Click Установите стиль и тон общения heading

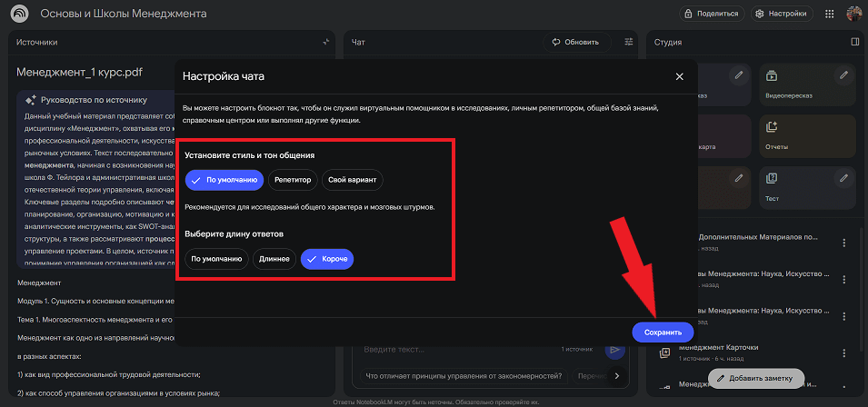pyautogui.click(x=250, y=155)
